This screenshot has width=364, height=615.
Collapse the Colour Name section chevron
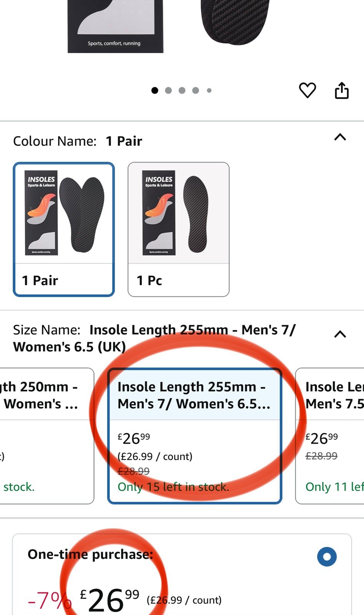(x=340, y=137)
